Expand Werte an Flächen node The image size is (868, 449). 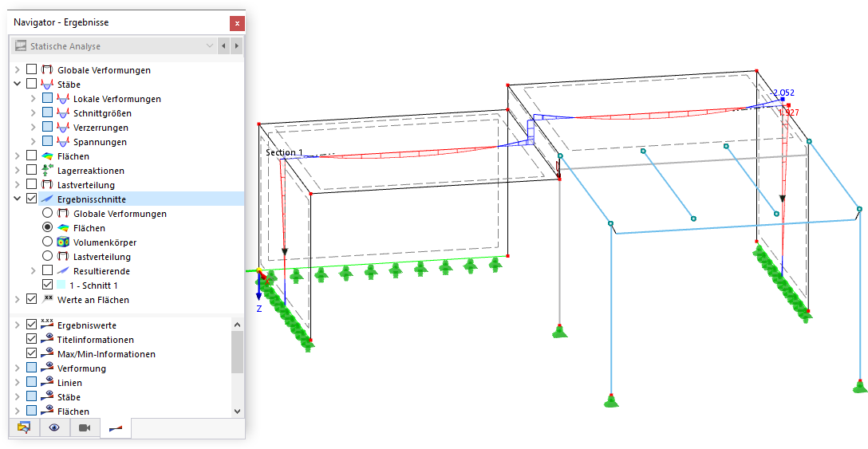tap(18, 300)
